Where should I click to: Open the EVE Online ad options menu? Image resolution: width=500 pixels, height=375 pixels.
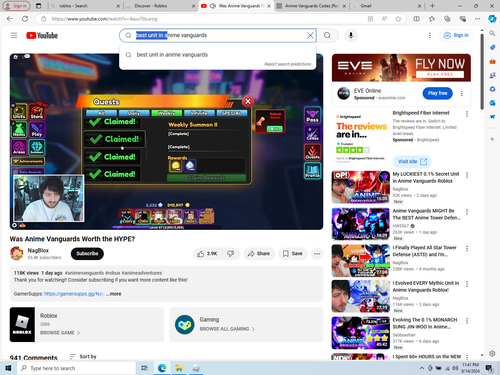462,93
